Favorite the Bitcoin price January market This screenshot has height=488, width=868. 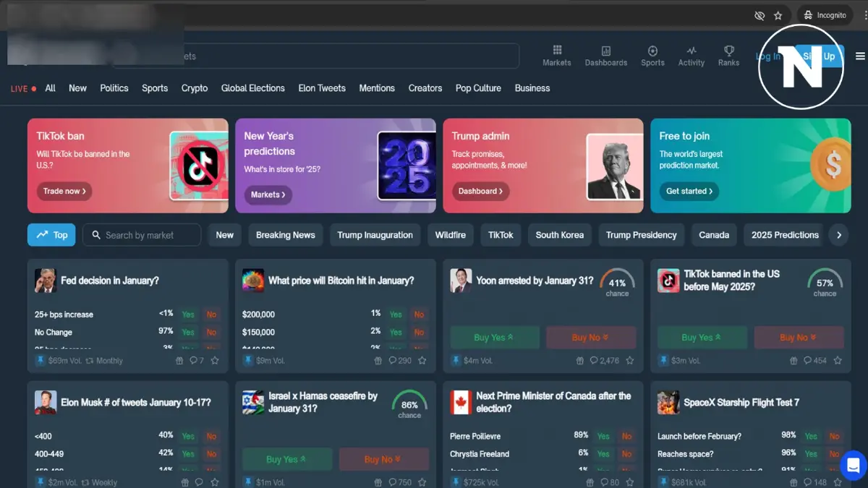click(422, 360)
